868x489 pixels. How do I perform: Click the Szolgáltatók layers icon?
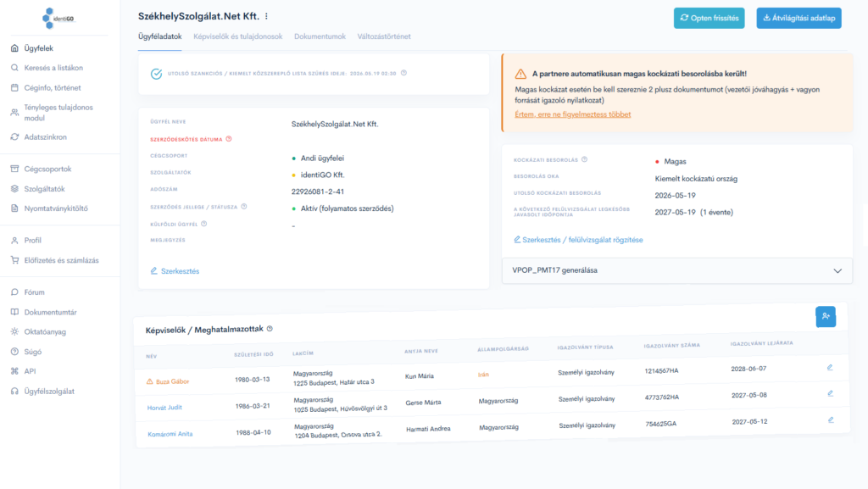click(14, 189)
